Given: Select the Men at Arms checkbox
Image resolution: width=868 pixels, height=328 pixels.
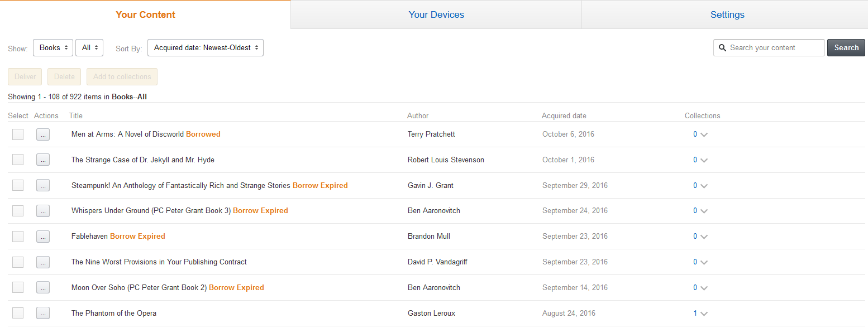Looking at the screenshot, I should pyautogui.click(x=18, y=134).
